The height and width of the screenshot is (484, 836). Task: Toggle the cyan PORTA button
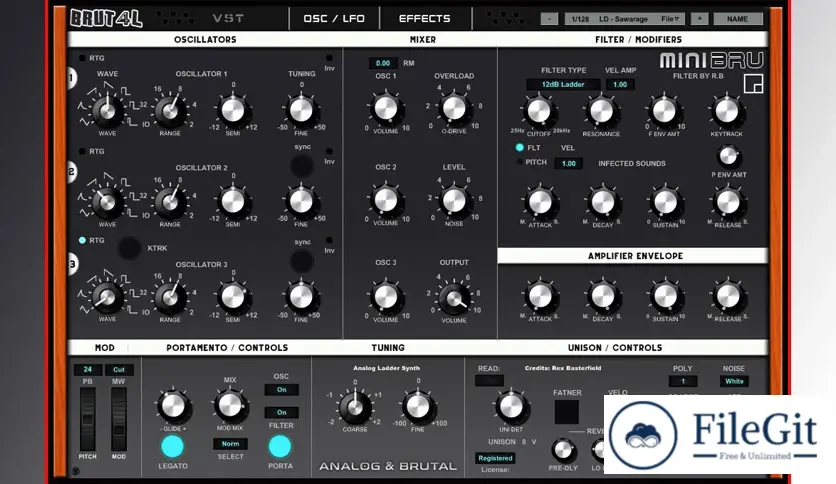pos(280,447)
